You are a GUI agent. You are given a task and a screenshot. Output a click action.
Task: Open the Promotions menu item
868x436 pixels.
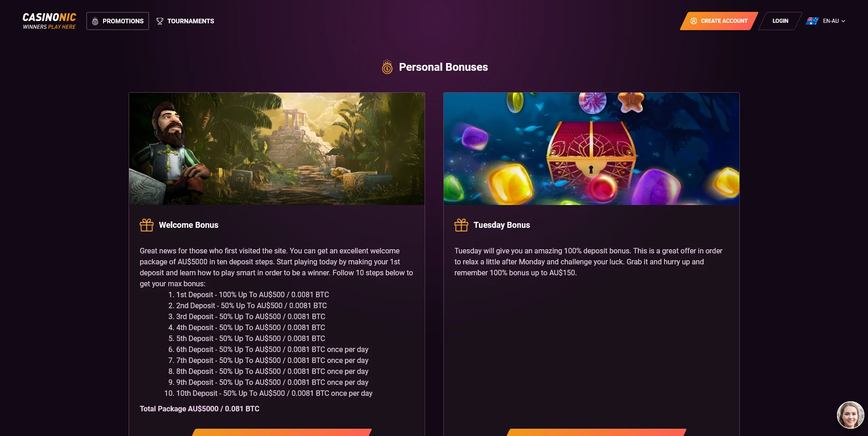(x=118, y=21)
